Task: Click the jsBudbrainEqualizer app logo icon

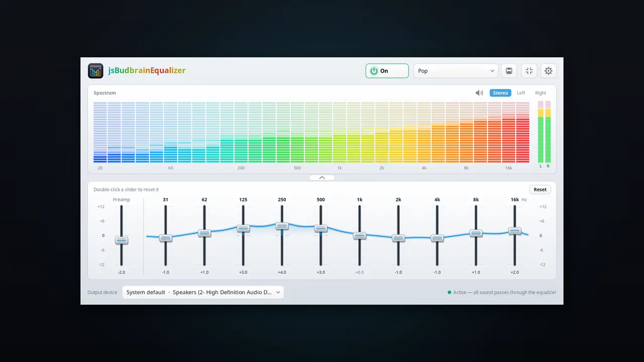Action: (x=96, y=71)
